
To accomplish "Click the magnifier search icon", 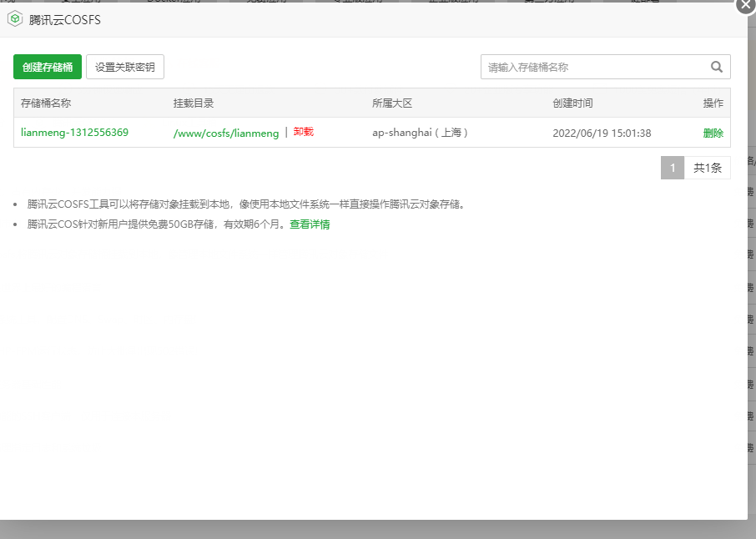I will [x=717, y=67].
